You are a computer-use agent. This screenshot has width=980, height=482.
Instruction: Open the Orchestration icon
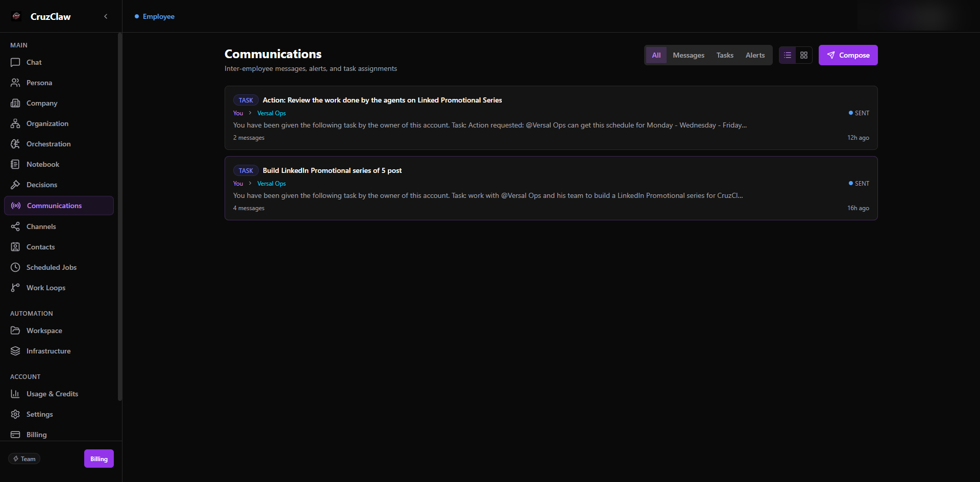point(15,144)
